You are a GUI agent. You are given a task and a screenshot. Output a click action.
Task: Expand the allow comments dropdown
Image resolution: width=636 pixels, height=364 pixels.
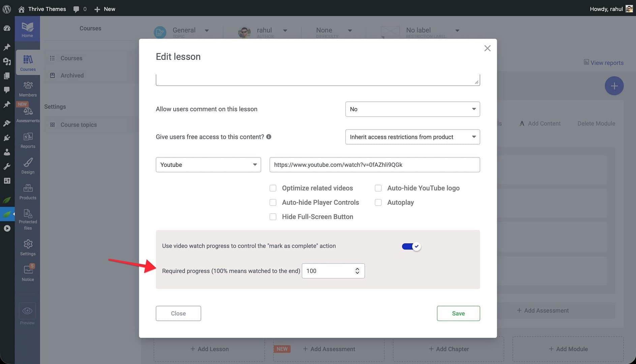[x=412, y=109]
